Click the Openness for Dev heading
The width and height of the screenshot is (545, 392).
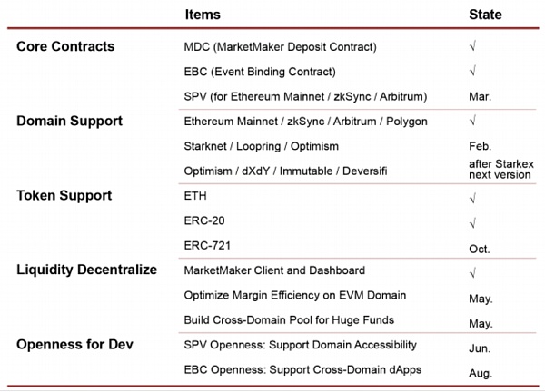point(74,345)
